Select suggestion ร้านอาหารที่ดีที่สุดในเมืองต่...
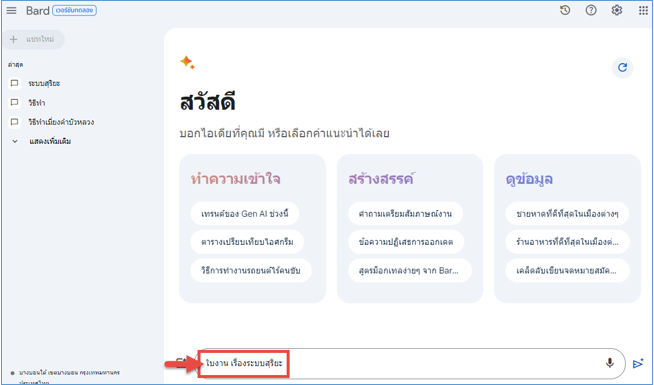This screenshot has height=385, width=654. [567, 242]
